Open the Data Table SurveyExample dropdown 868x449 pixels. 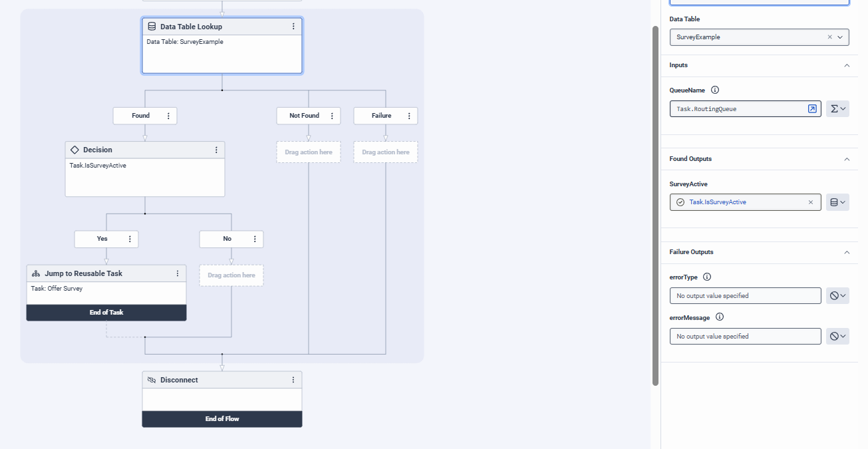(x=840, y=37)
